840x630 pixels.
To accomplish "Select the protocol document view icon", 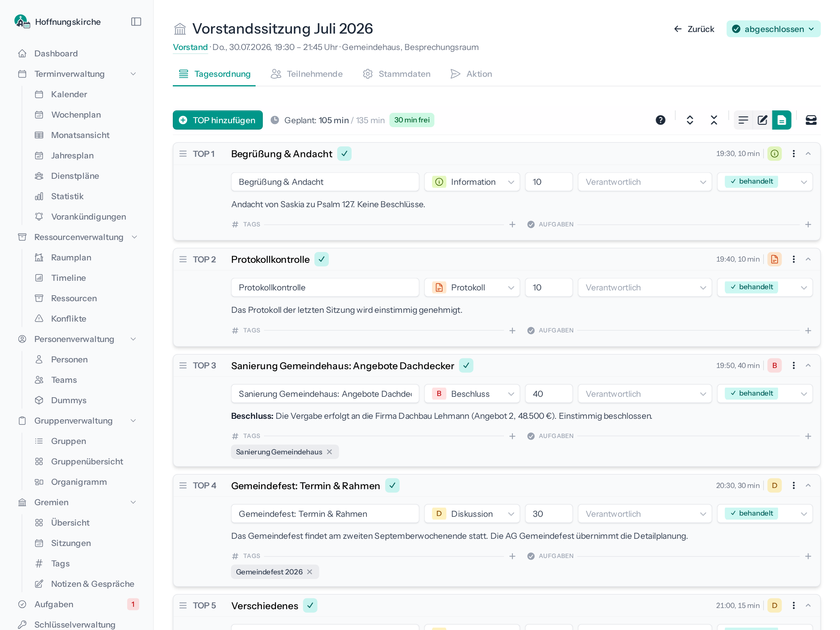I will point(782,120).
